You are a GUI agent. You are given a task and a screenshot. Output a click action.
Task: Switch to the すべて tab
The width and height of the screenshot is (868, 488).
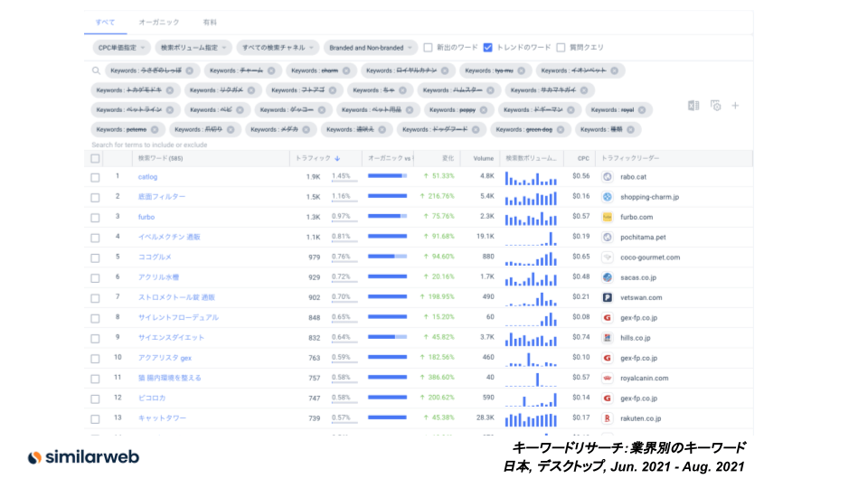coord(105,22)
